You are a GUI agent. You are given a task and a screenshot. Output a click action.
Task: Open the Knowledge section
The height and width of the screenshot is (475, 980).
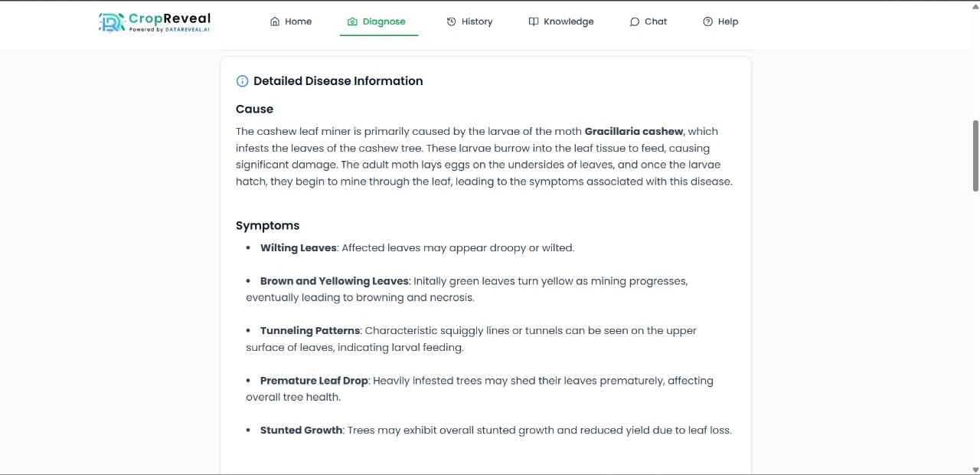pyautogui.click(x=568, y=21)
